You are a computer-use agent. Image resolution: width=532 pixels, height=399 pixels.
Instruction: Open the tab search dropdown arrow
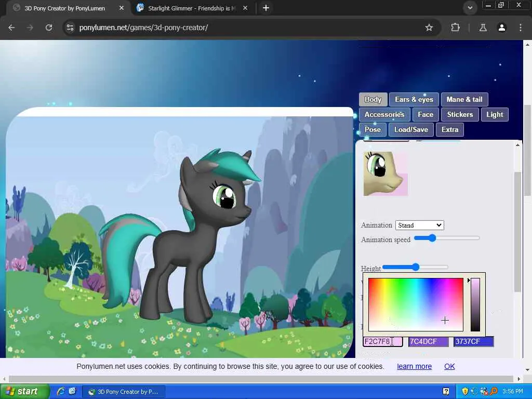click(x=470, y=8)
